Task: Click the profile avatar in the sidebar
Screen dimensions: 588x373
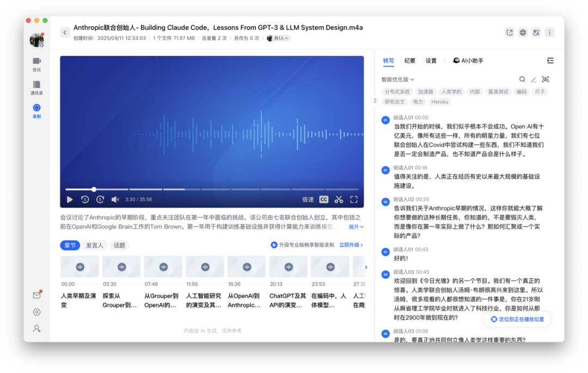Action: [37, 40]
